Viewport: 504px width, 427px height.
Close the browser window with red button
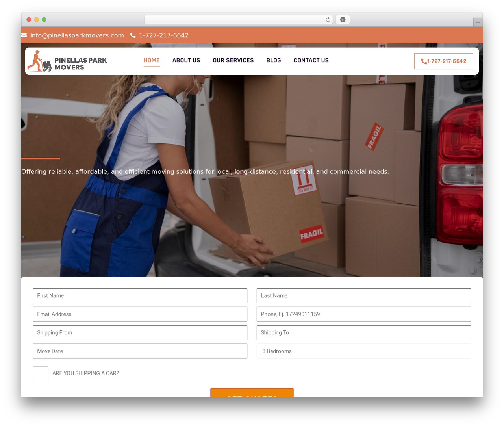coord(29,20)
